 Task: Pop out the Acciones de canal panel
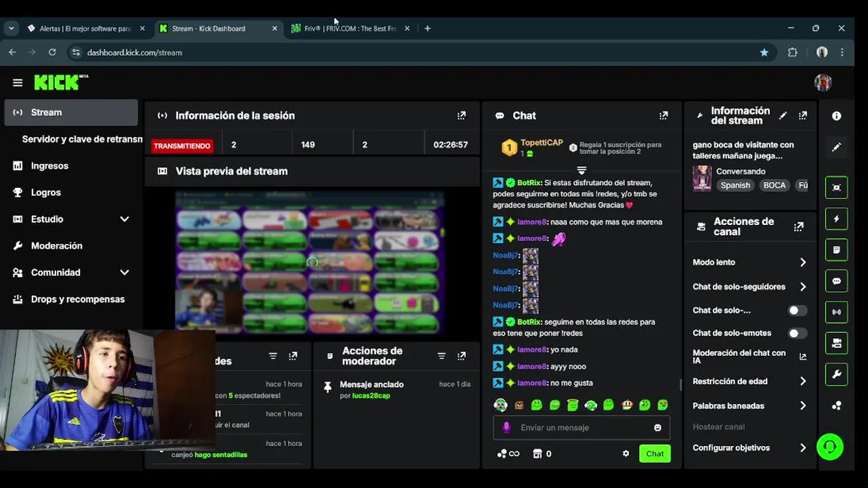[799, 227]
